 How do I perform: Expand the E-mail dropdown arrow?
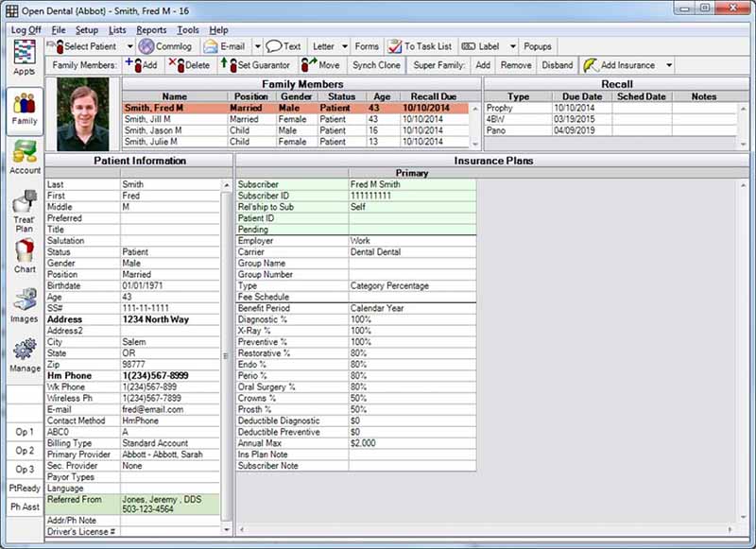pyautogui.click(x=257, y=46)
